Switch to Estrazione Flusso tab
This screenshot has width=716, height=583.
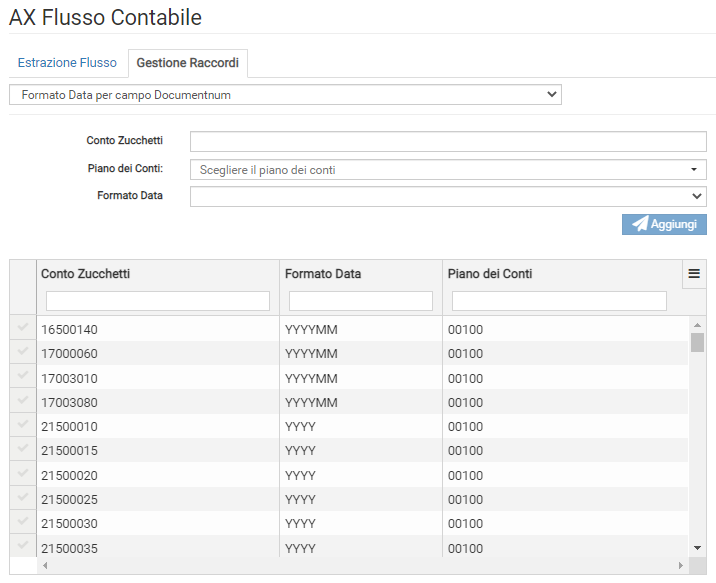coord(67,63)
